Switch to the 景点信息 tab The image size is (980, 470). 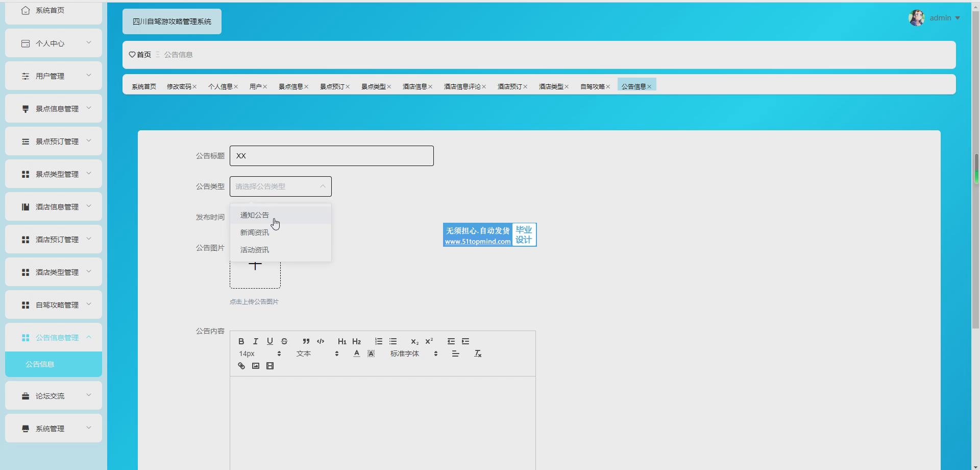(x=291, y=86)
